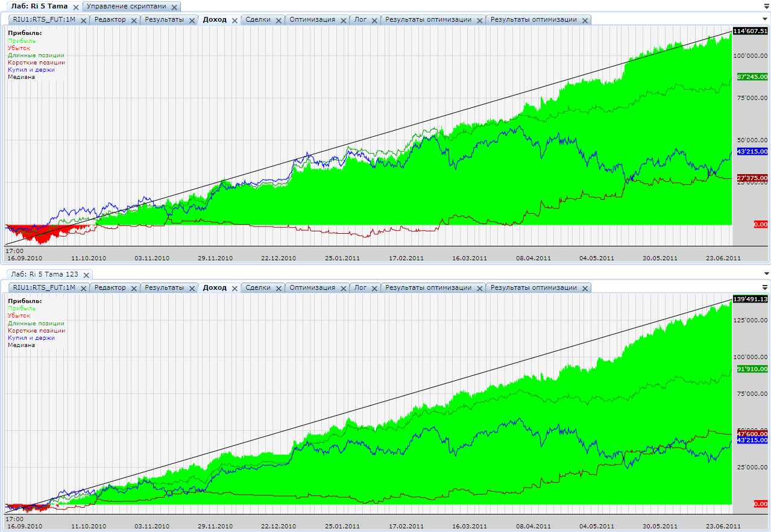
Task: Click Медиана legend entry in top chart
Action: pyautogui.click(x=21, y=77)
